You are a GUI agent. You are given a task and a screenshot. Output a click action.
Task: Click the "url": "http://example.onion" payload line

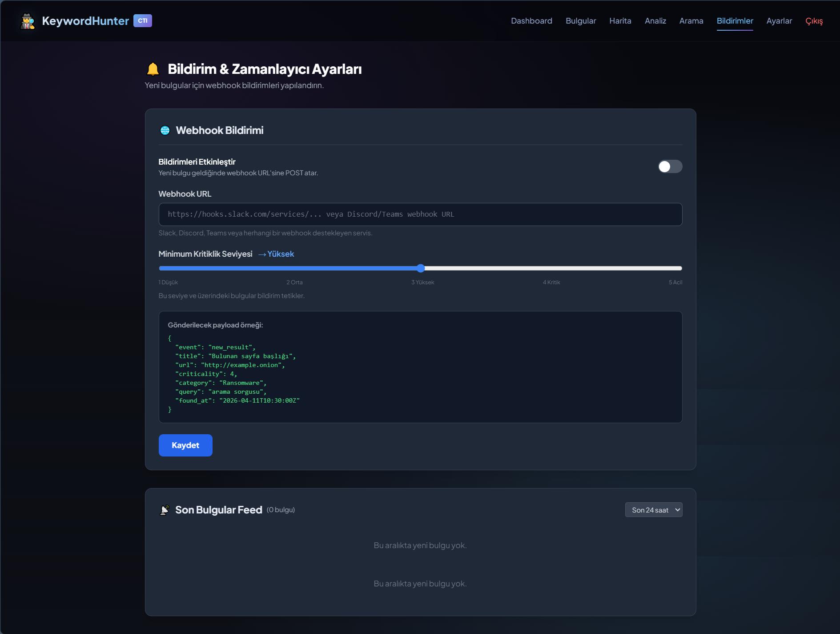tap(230, 365)
